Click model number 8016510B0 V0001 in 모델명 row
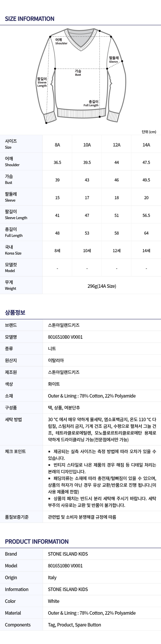Viewport: 161px width, 644px height. tap(65, 337)
